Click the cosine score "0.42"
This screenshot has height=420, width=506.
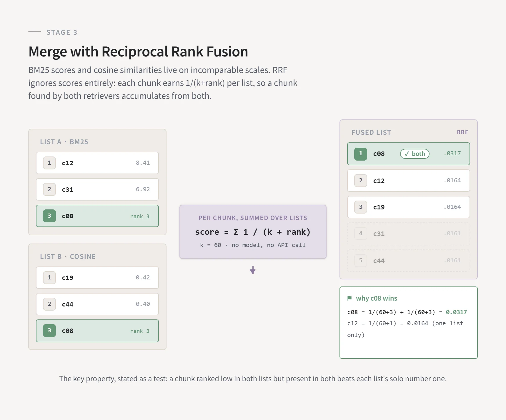coord(143,277)
